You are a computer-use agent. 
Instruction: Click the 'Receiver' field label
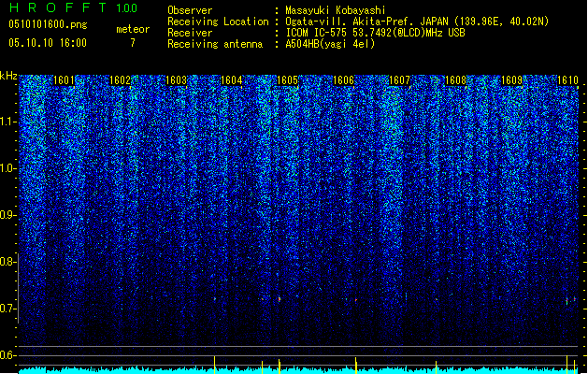[190, 33]
